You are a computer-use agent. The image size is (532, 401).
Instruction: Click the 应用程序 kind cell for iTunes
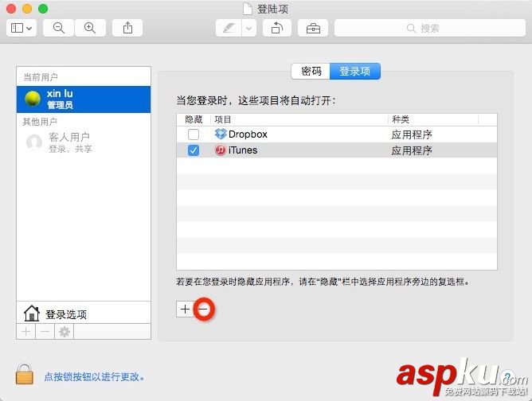click(412, 150)
